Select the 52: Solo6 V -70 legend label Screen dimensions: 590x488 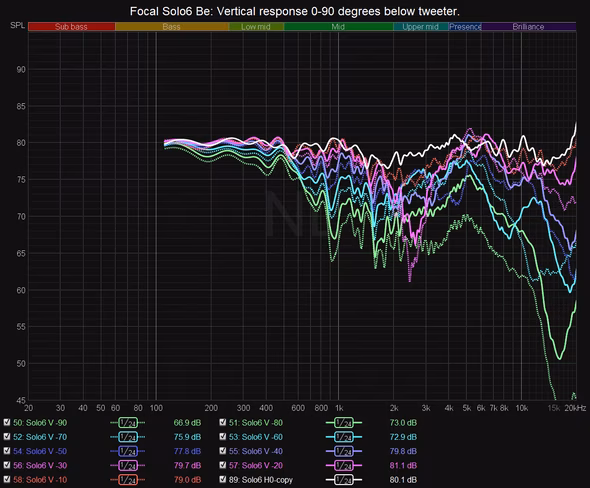40,437
